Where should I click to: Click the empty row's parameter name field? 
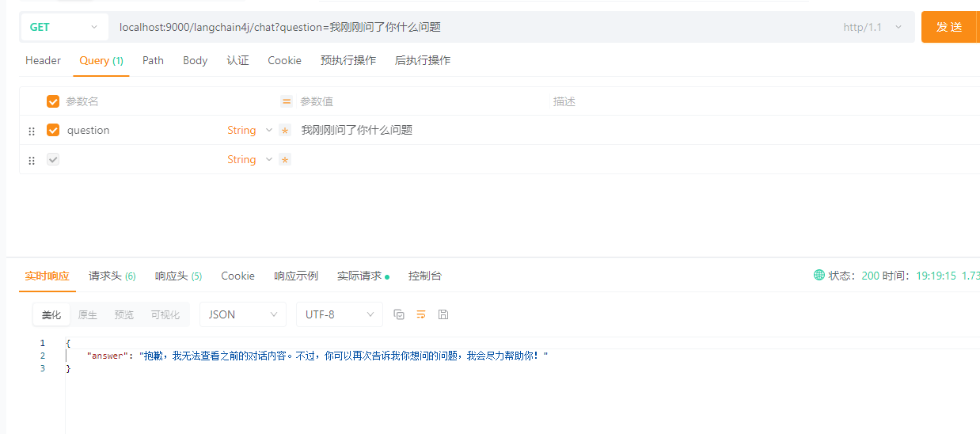[x=142, y=159]
